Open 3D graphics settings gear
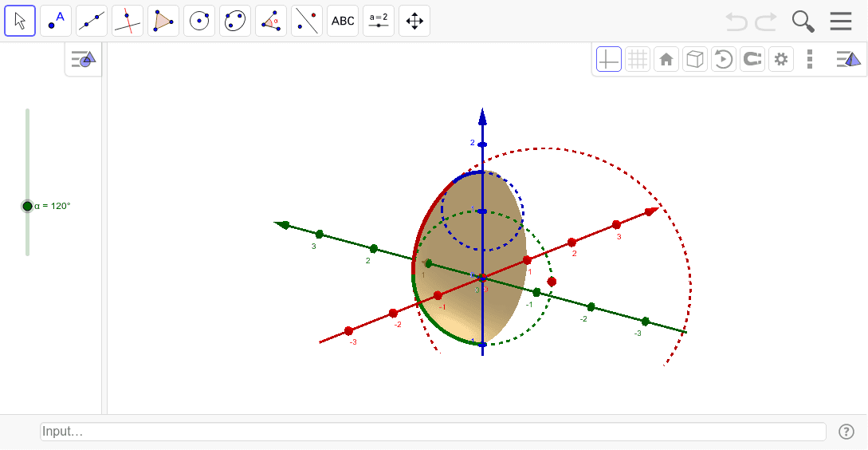 click(781, 59)
